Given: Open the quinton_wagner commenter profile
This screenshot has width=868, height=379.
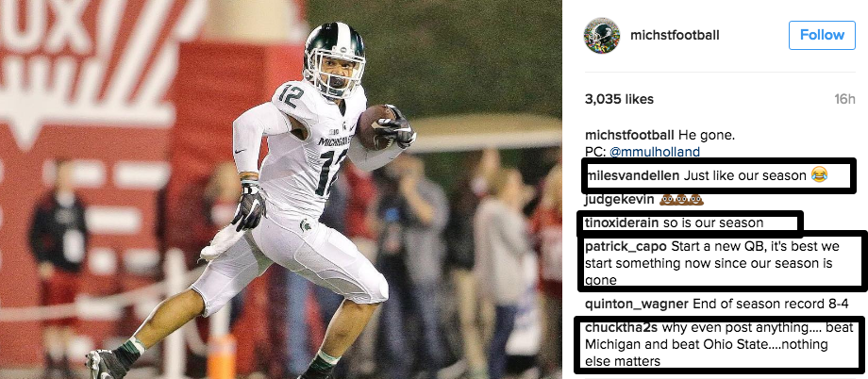Looking at the screenshot, I should 636,304.
